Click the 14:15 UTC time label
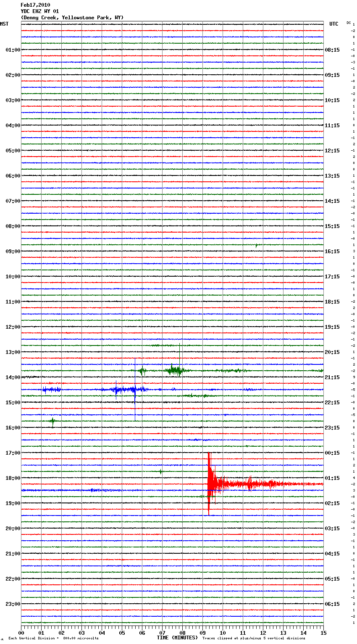357x644 pixels. (332, 201)
